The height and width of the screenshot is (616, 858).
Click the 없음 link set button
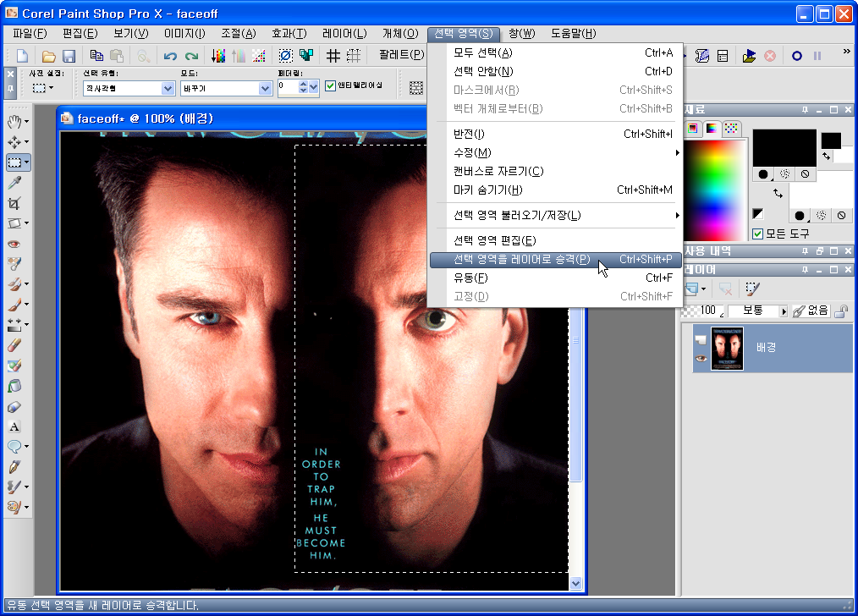pyautogui.click(x=811, y=311)
